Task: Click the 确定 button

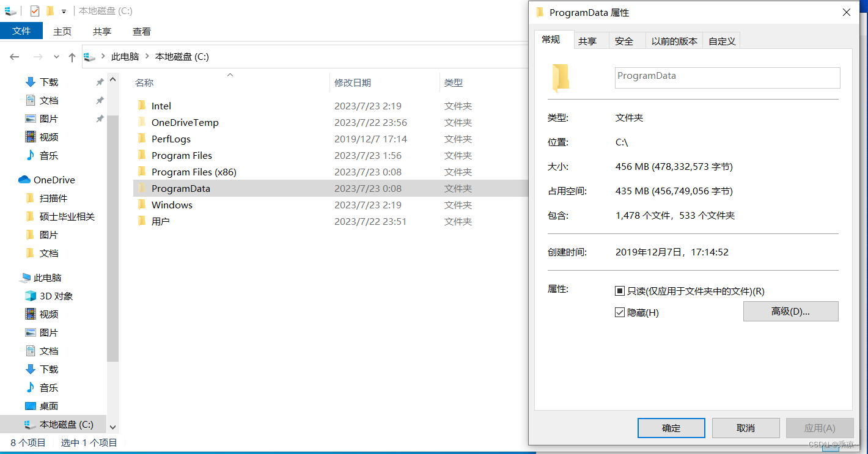Action: click(x=671, y=428)
